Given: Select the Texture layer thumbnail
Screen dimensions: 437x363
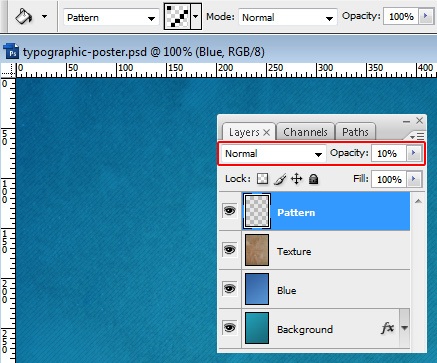Looking at the screenshot, I should [x=257, y=250].
